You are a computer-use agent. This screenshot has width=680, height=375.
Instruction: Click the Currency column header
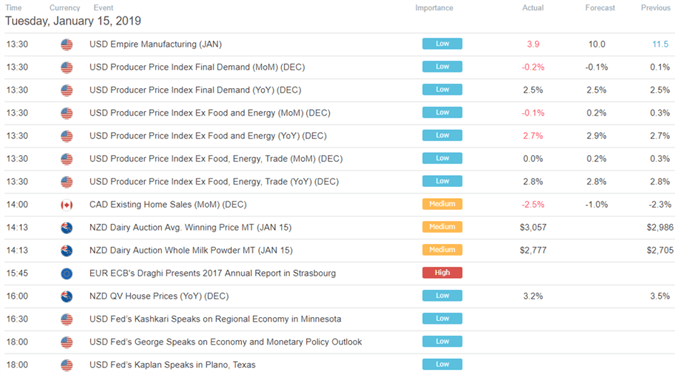[x=65, y=8]
